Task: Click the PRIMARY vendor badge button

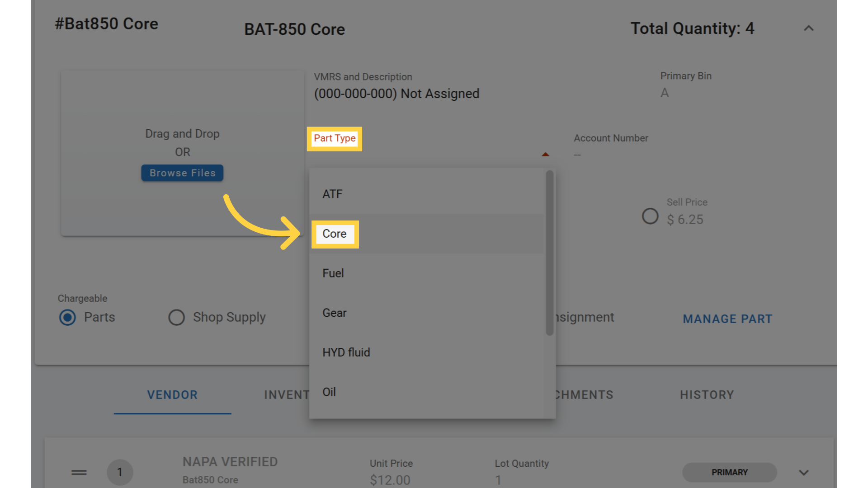Action: (729, 472)
